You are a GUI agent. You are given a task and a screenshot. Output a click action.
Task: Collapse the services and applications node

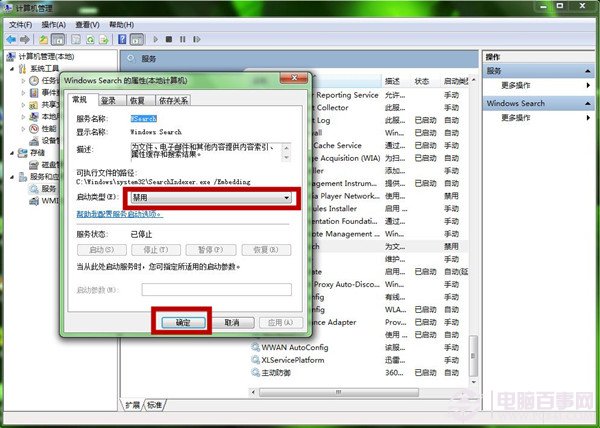coord(12,177)
